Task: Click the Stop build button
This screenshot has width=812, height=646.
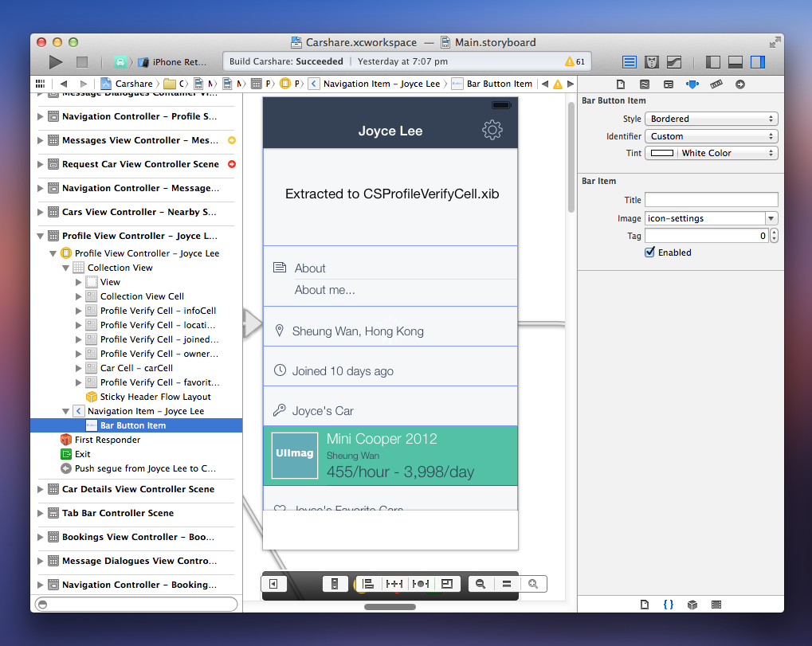Action: (82, 62)
